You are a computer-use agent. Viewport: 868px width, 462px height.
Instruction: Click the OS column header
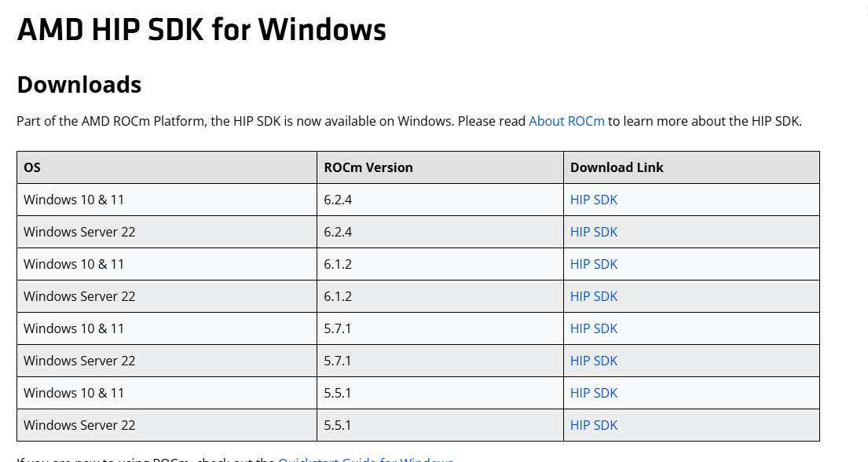click(32, 167)
